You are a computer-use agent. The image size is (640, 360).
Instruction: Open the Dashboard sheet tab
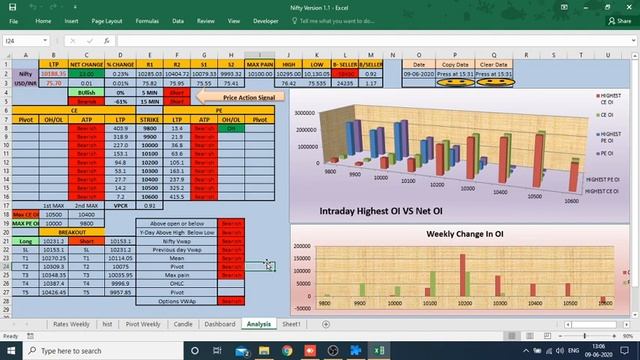pyautogui.click(x=220, y=324)
